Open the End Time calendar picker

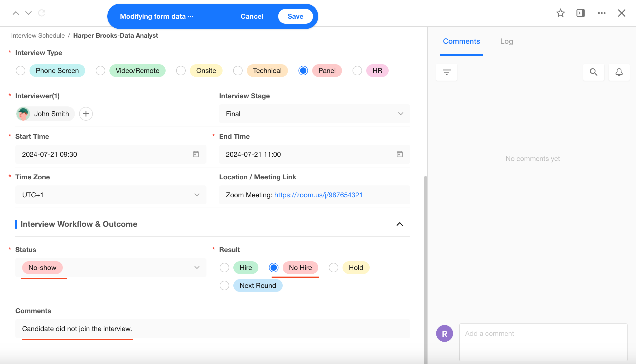coord(400,154)
